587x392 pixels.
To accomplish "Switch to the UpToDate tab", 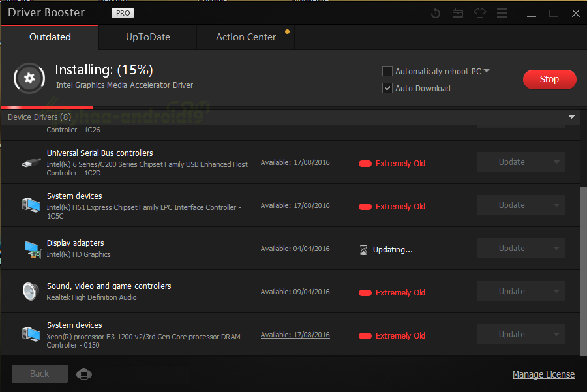I will (148, 37).
